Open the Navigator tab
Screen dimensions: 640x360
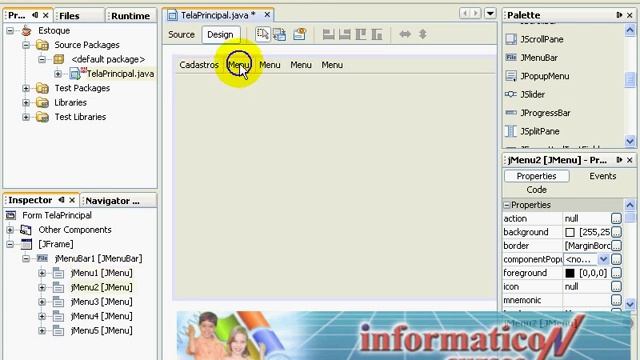(112, 201)
